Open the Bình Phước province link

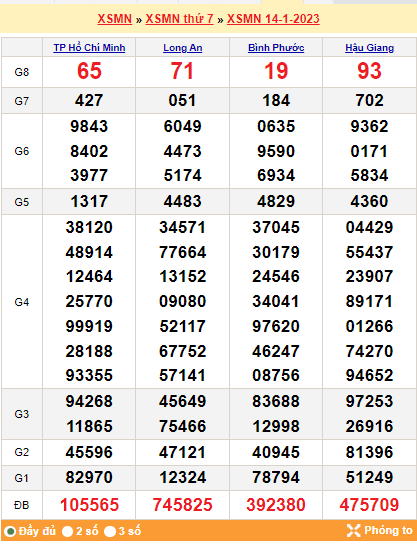[x=276, y=48]
